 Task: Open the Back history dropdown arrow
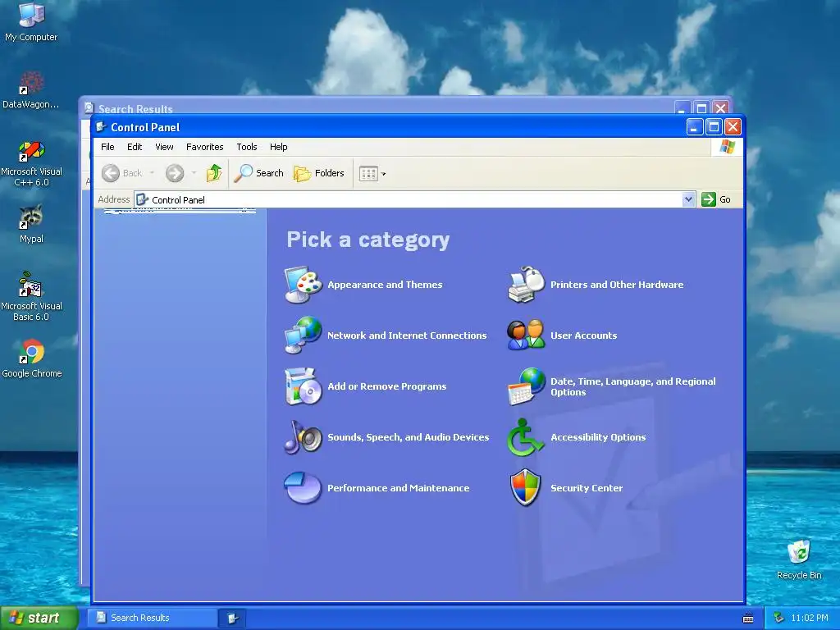pos(152,173)
